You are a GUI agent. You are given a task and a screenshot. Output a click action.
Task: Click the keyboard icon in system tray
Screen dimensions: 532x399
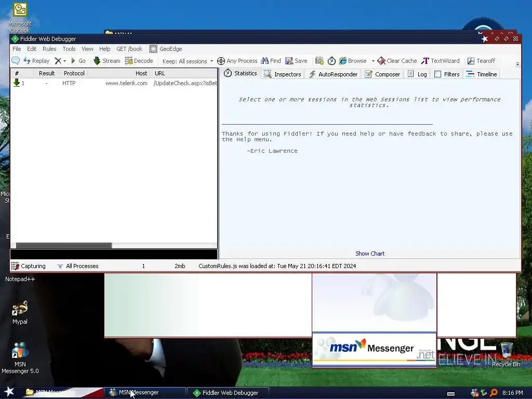pos(451,394)
